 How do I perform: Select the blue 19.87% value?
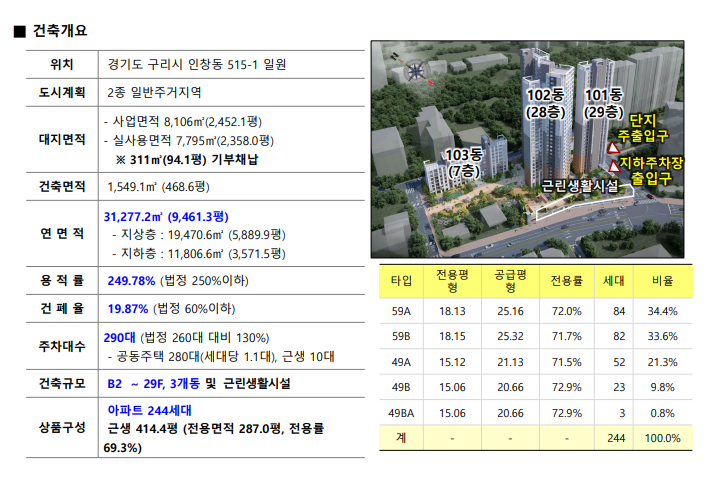127,309
